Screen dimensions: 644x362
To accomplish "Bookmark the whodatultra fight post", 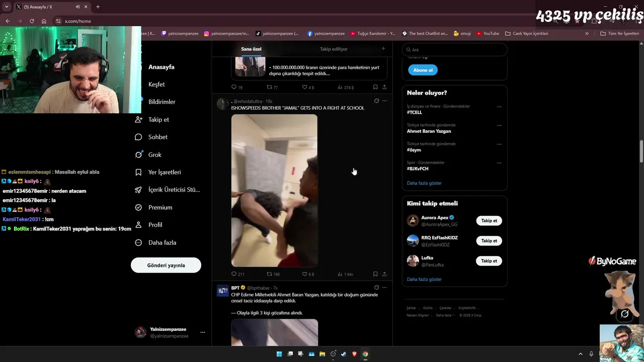I will [375, 274].
